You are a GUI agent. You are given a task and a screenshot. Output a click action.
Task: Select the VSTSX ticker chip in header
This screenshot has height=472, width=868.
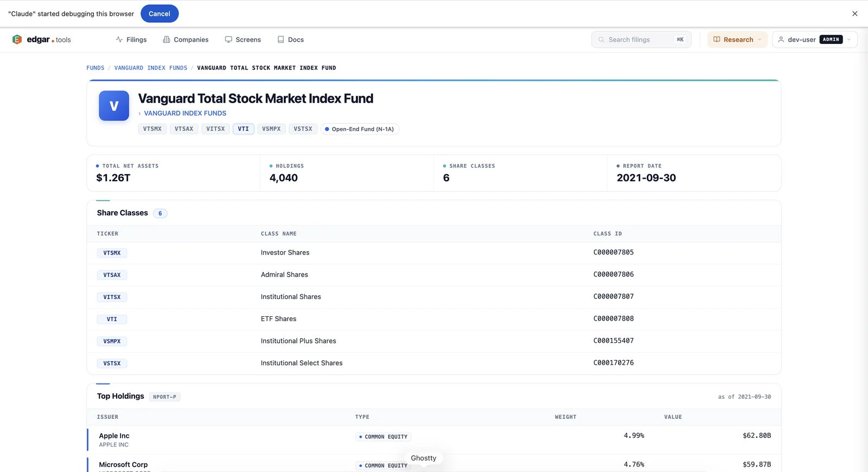tap(303, 129)
